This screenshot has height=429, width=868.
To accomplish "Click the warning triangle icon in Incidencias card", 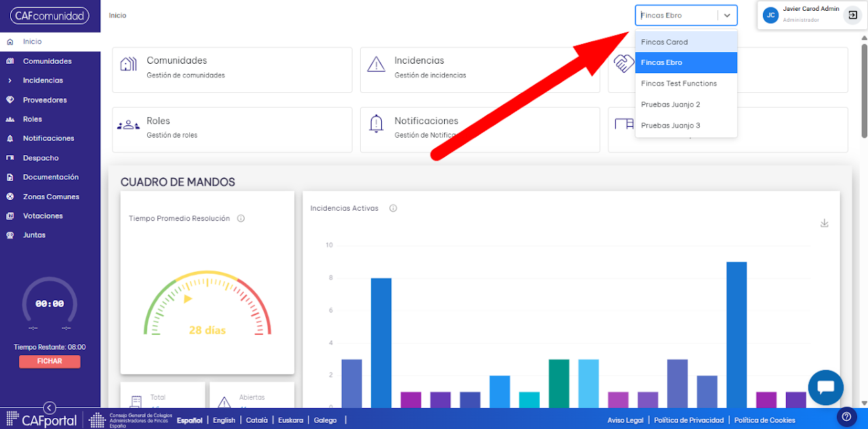I will 376,64.
